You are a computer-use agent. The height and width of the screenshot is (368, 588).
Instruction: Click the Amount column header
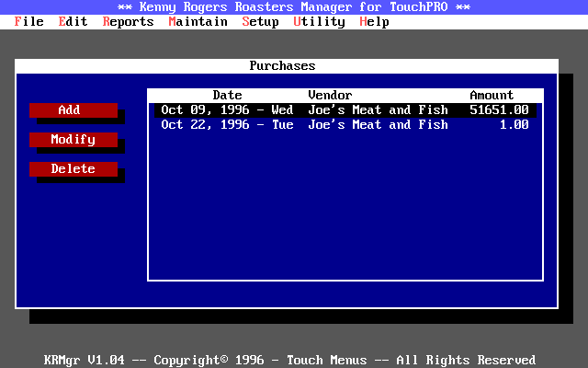(x=492, y=95)
